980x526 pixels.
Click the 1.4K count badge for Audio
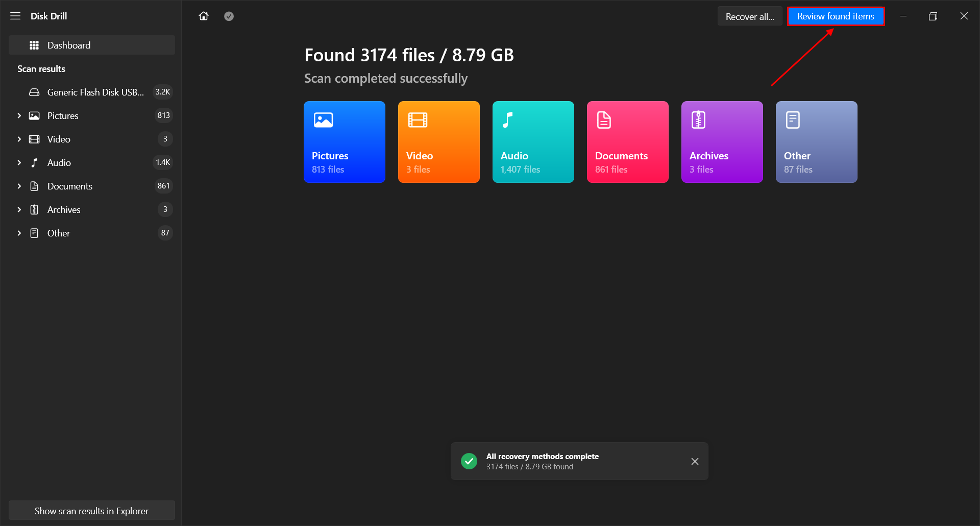tap(163, 162)
